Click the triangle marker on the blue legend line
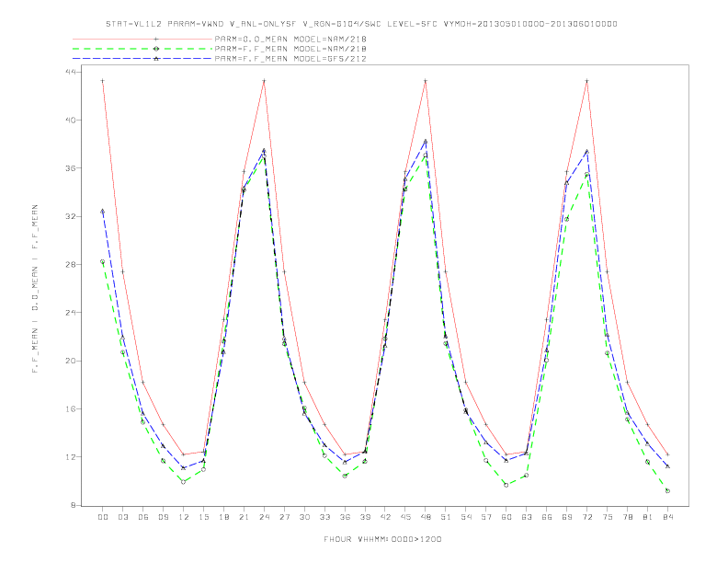 [156, 59]
